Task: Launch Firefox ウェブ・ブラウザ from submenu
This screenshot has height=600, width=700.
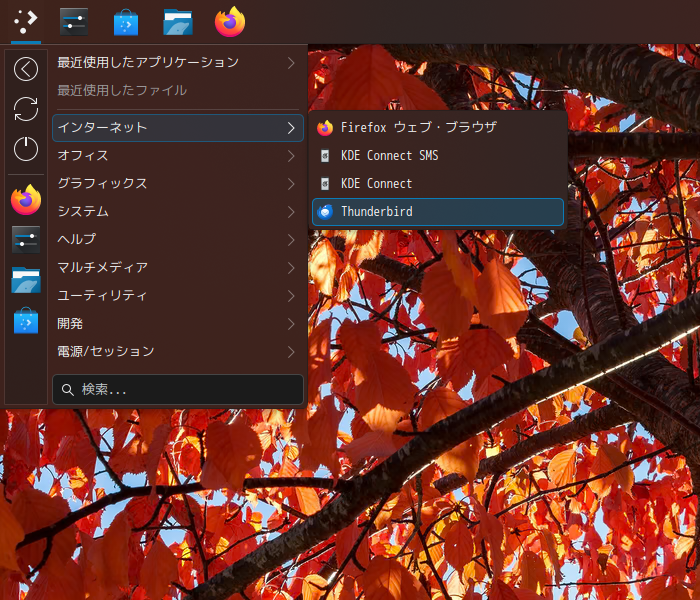Action: (x=438, y=128)
